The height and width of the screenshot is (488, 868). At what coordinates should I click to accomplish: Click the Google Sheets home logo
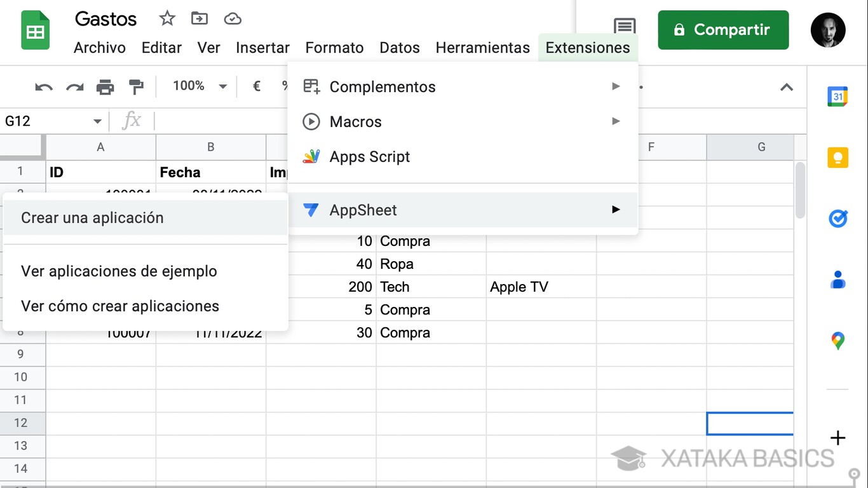[x=35, y=29]
